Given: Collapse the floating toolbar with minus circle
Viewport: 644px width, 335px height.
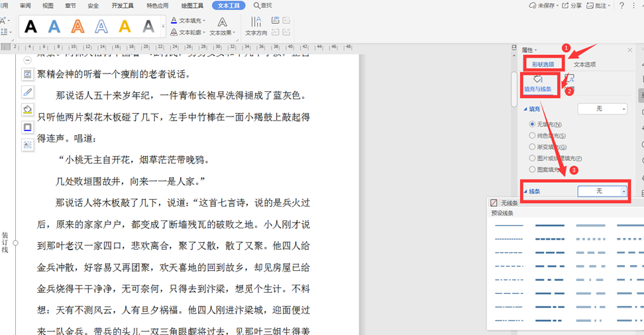Looking at the screenshot, I should pos(28,60).
